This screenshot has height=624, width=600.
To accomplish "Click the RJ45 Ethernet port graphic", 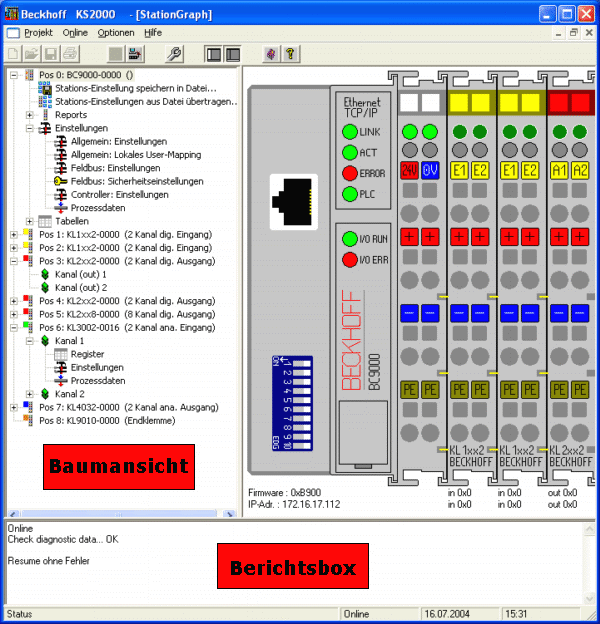I will click(294, 202).
